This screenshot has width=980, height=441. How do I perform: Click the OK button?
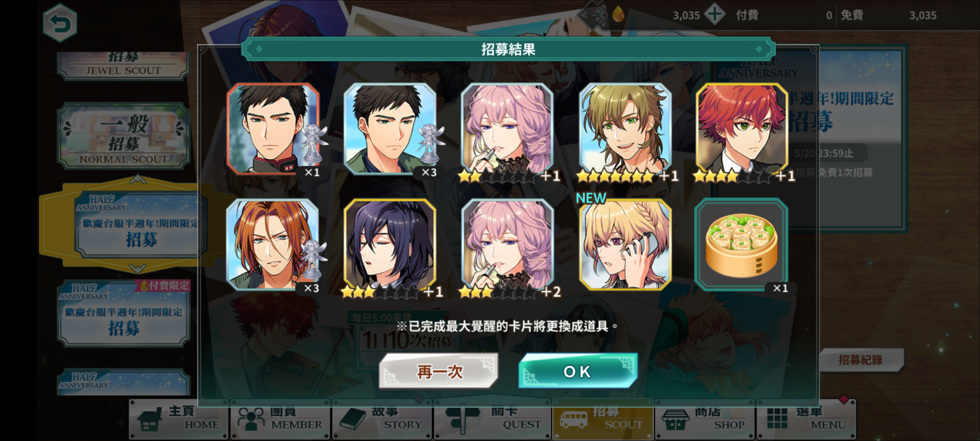[x=578, y=371]
